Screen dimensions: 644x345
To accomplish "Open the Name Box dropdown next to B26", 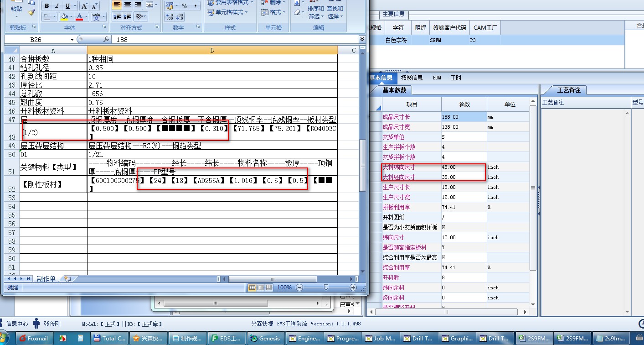I will (72, 40).
